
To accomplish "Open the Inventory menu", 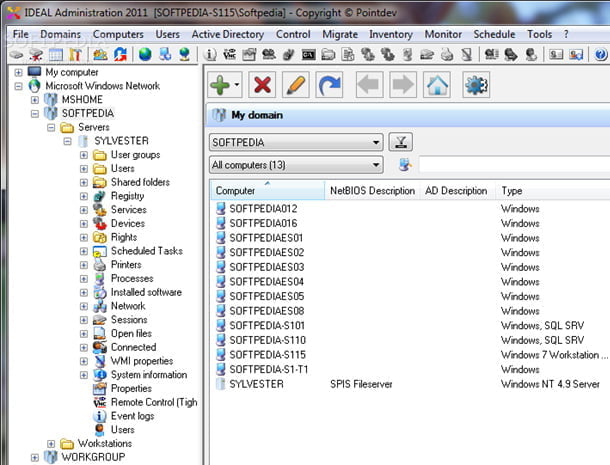I will point(390,34).
